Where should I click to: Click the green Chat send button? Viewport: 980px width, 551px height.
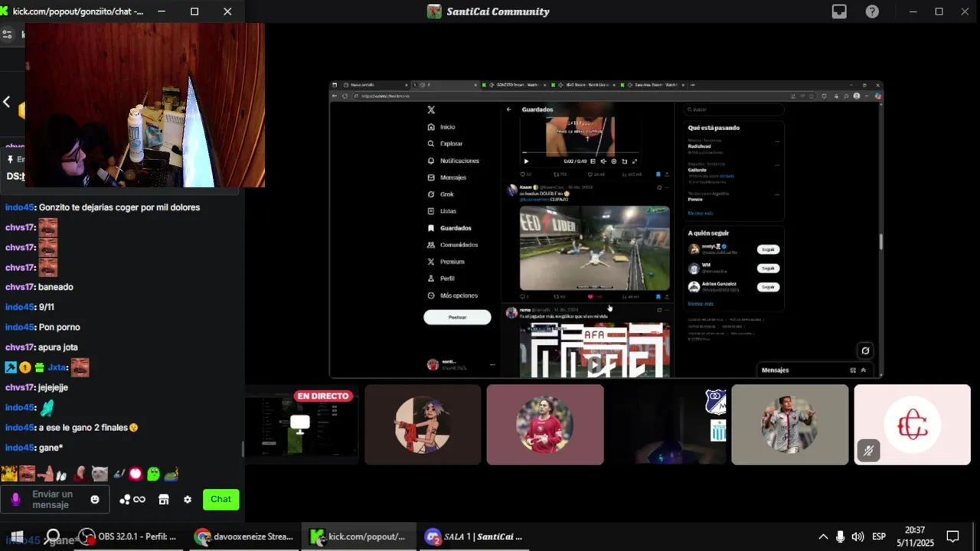click(220, 500)
